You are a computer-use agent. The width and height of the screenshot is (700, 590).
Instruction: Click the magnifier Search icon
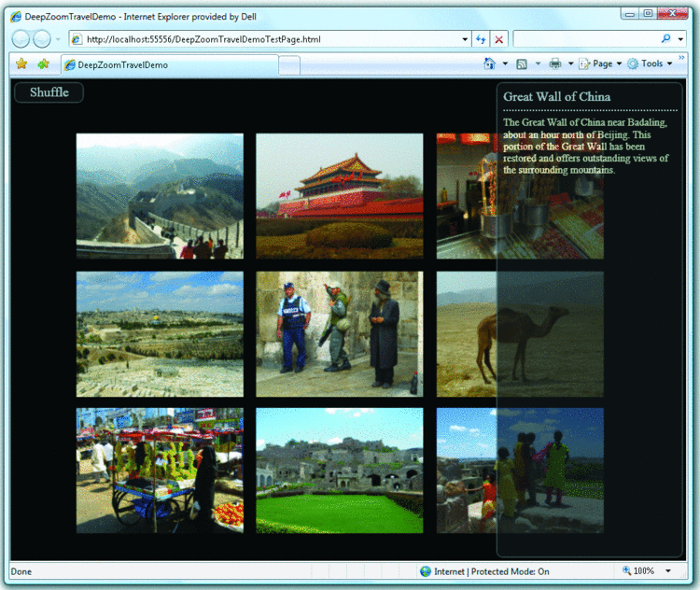point(665,39)
